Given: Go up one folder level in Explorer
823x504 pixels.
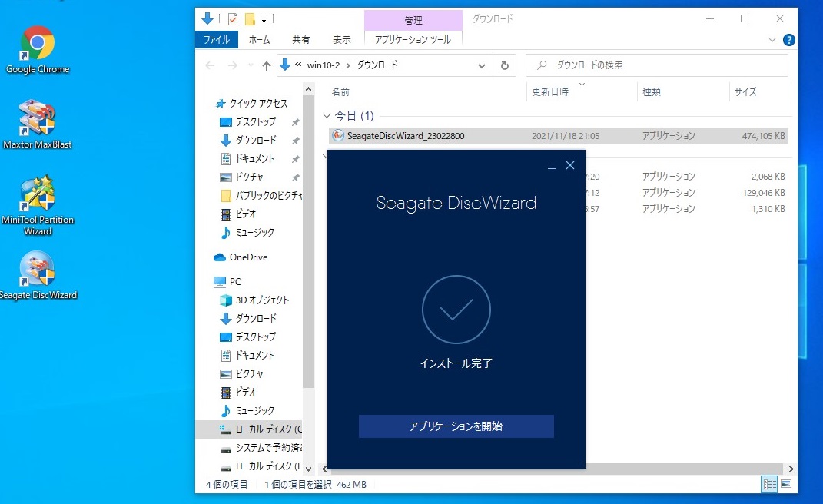Looking at the screenshot, I should click(x=267, y=65).
